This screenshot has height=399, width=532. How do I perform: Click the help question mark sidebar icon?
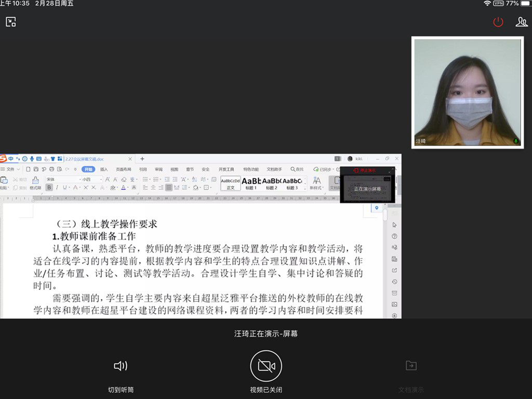coord(394,236)
